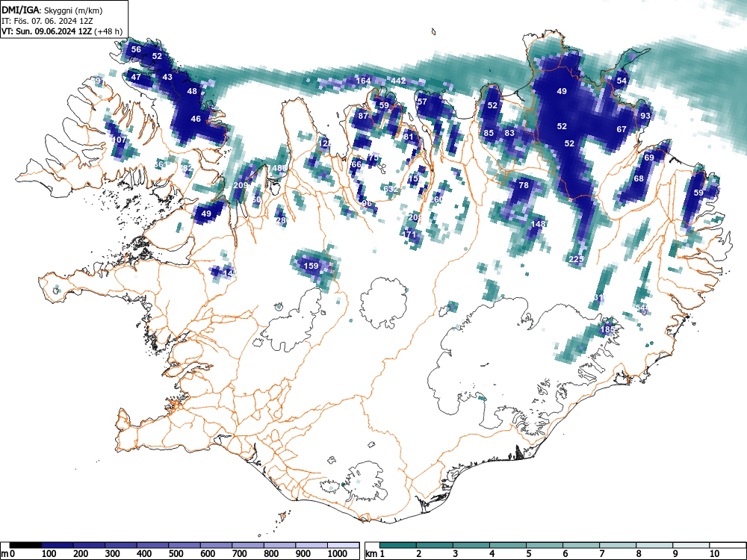Click the '300' tick on the metre legend
747x560 pixels.
click(x=113, y=554)
